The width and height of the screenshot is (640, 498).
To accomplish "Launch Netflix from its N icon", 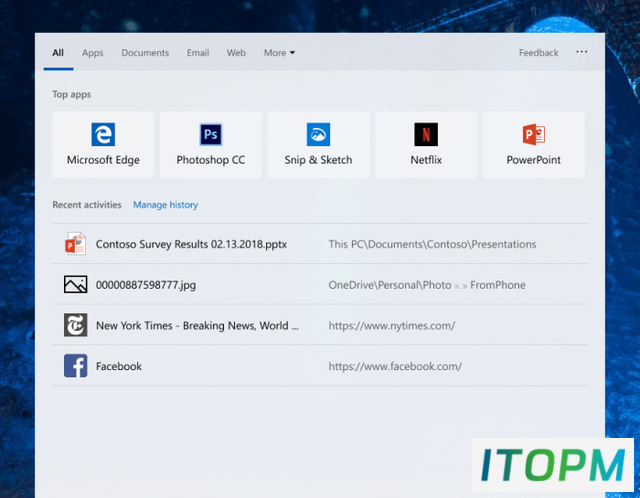I will coord(426,134).
